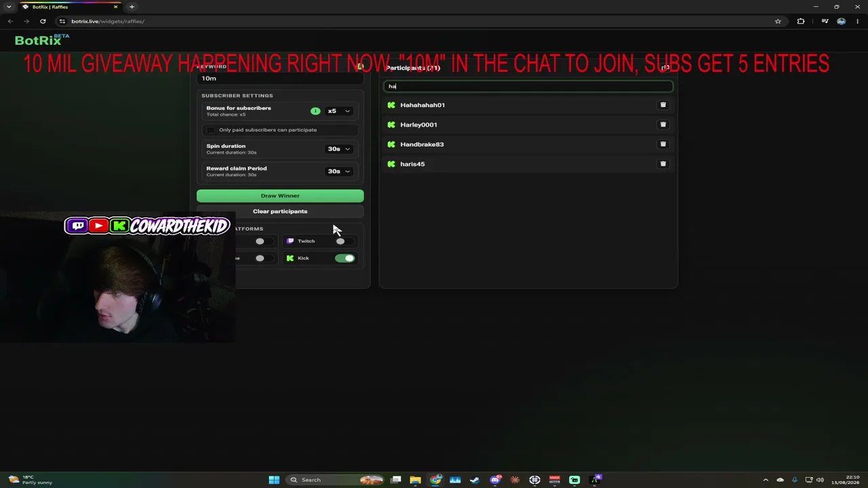Click the Windows taskbar Search box
868x488 pixels.
[334, 480]
